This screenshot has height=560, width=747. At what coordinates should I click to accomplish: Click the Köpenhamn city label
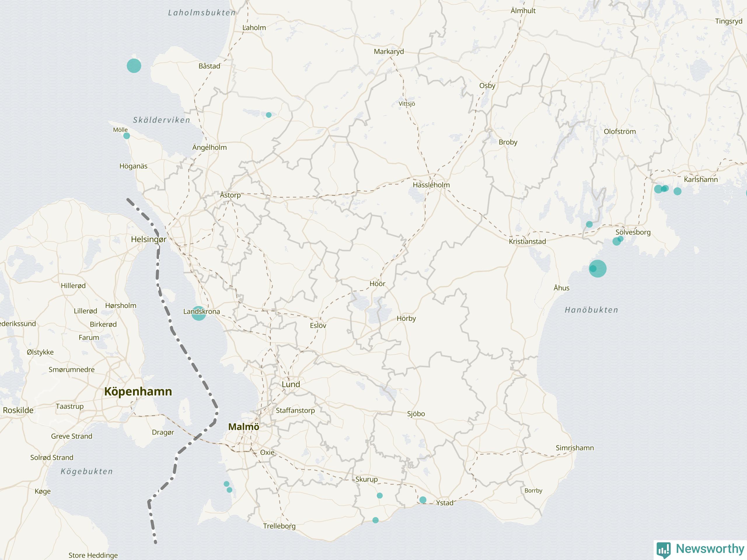click(138, 391)
